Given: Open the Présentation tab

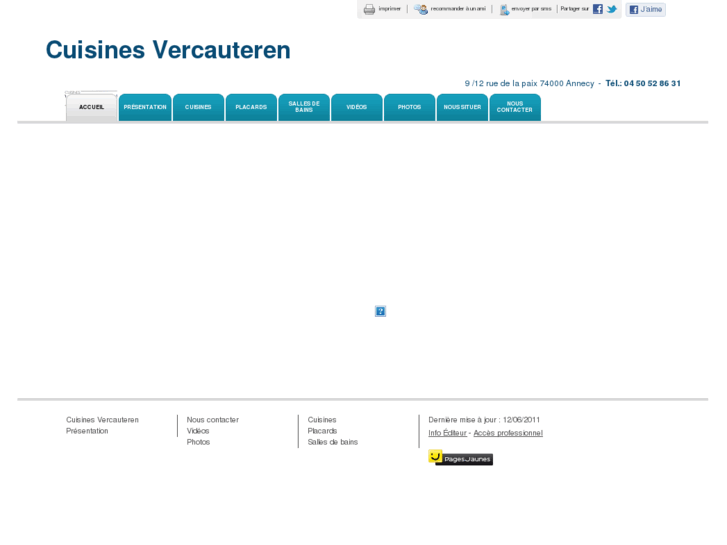Looking at the screenshot, I should click(145, 107).
